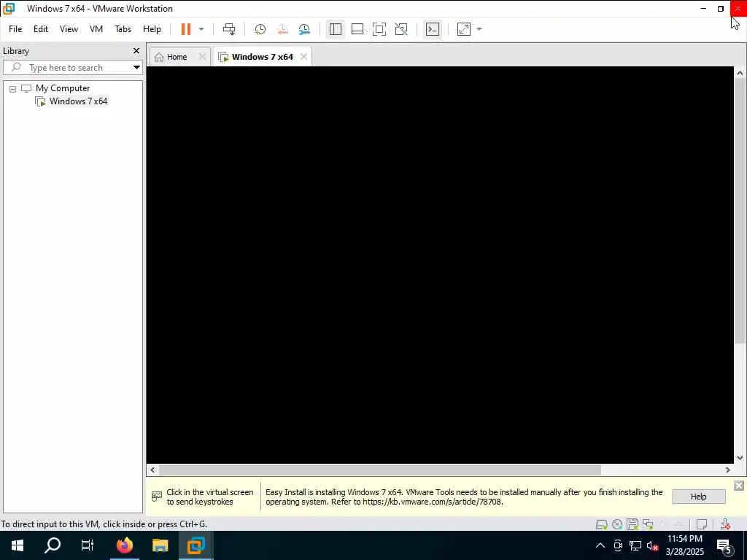Viewport: 747px width, 560px height.
Task: Click the VMware Workstation taskbar icon
Action: (196, 545)
